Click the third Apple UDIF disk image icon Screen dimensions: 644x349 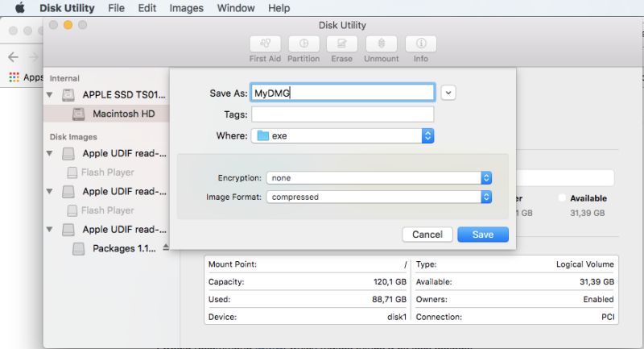[68, 230]
